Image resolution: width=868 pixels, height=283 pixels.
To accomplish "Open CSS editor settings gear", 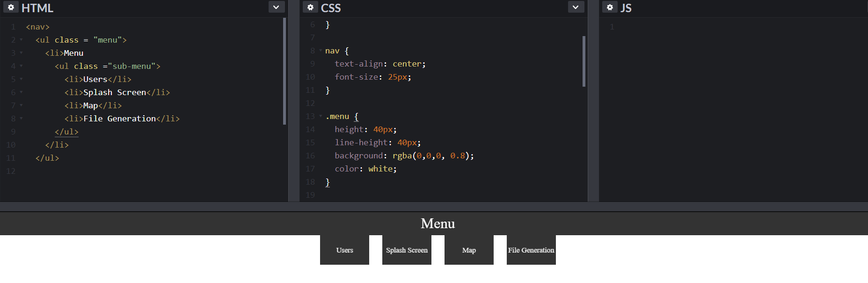I will click(x=310, y=7).
